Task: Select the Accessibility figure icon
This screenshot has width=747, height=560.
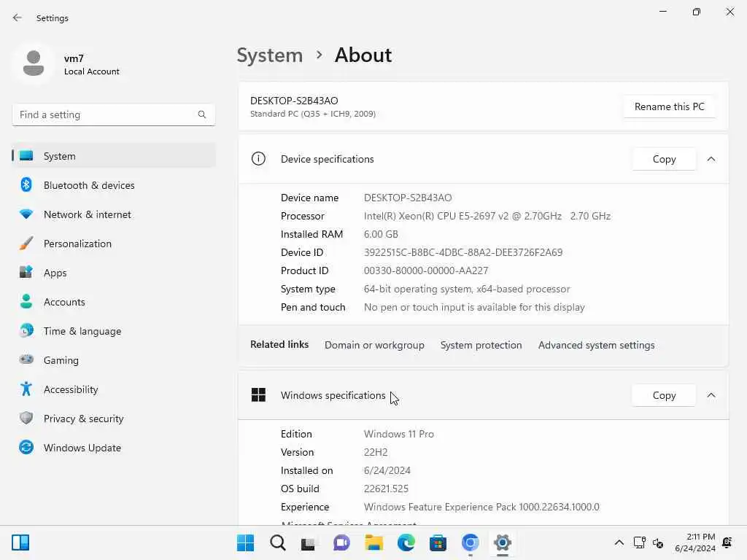Action: pos(26,389)
